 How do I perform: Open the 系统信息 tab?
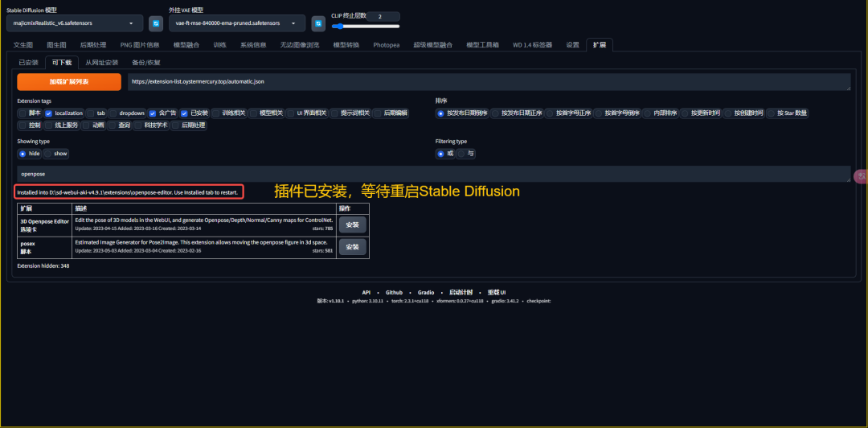point(253,45)
